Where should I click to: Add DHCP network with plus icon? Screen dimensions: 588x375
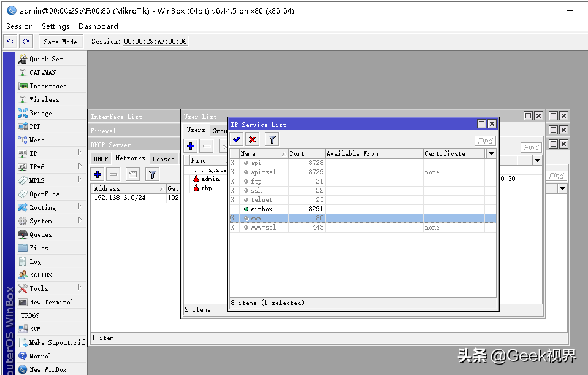coord(97,174)
